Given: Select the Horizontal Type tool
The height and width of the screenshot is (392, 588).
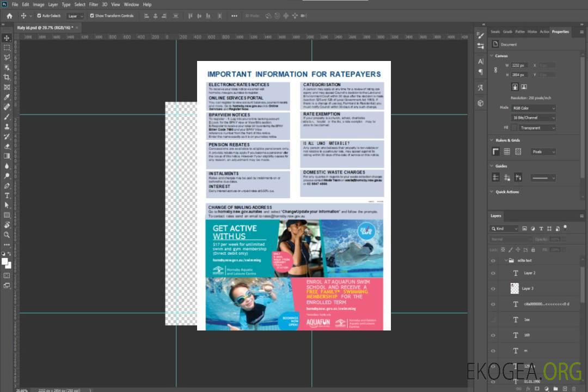Looking at the screenshot, I should point(7,195).
